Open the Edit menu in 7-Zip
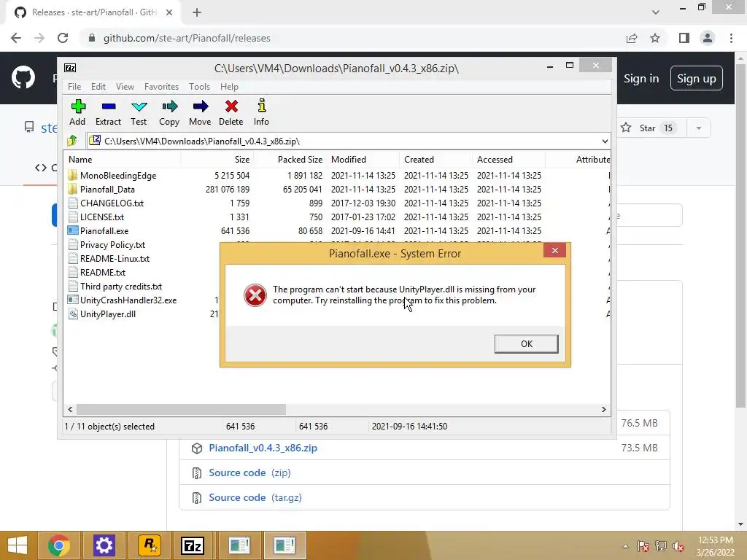747x560 pixels. click(x=98, y=87)
